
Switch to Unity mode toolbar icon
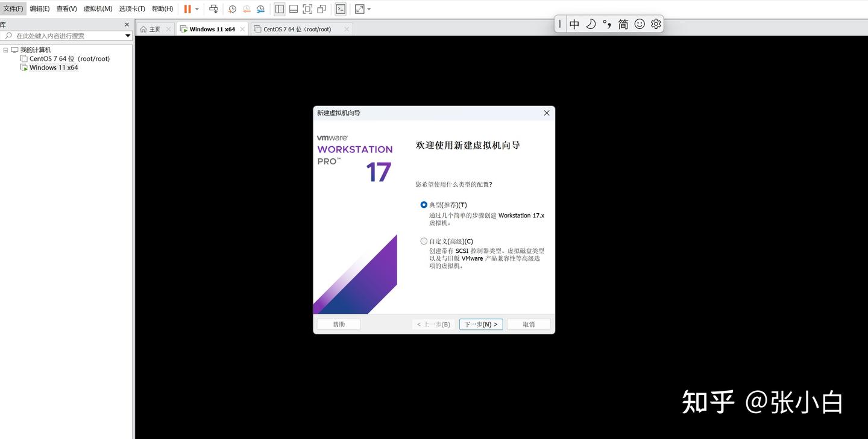point(322,9)
